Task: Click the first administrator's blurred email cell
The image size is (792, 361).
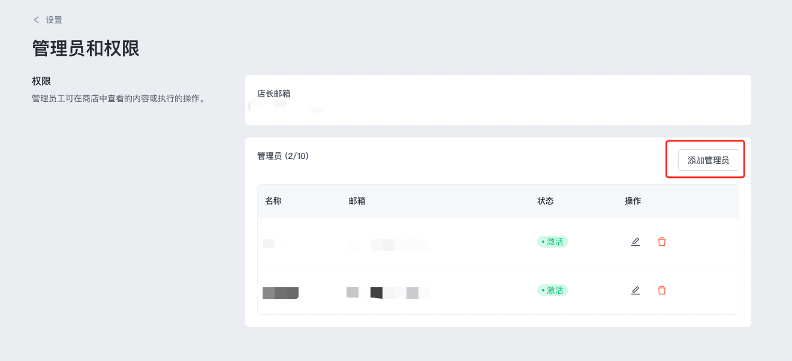Action: 388,245
